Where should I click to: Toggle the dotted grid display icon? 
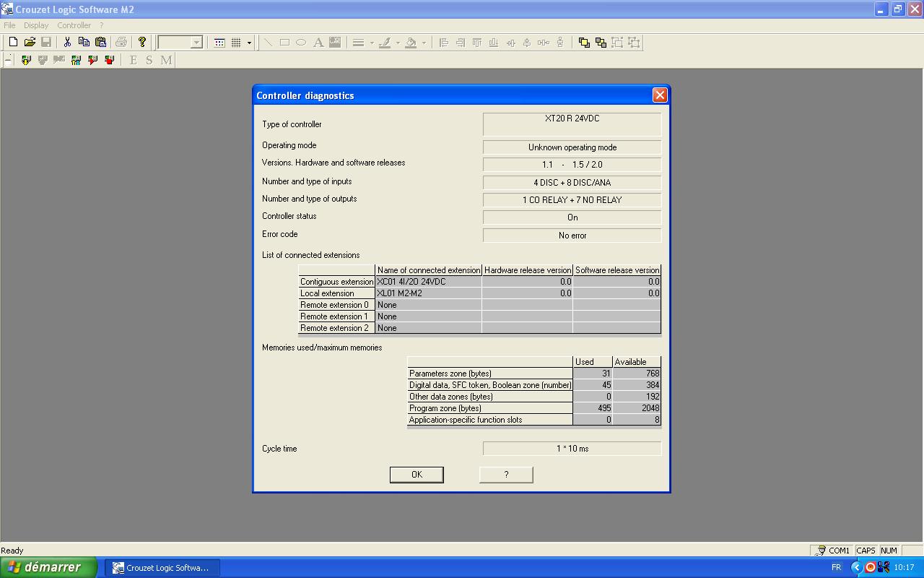(236, 43)
